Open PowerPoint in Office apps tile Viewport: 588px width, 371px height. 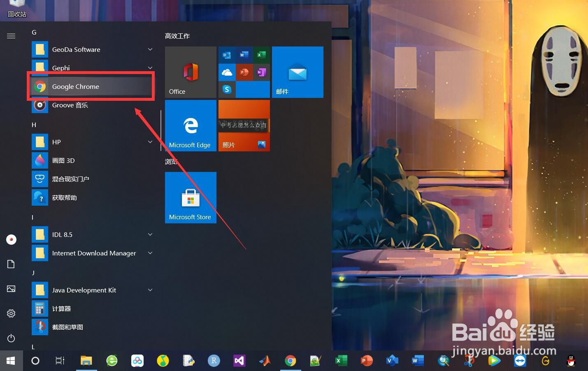coord(244,72)
